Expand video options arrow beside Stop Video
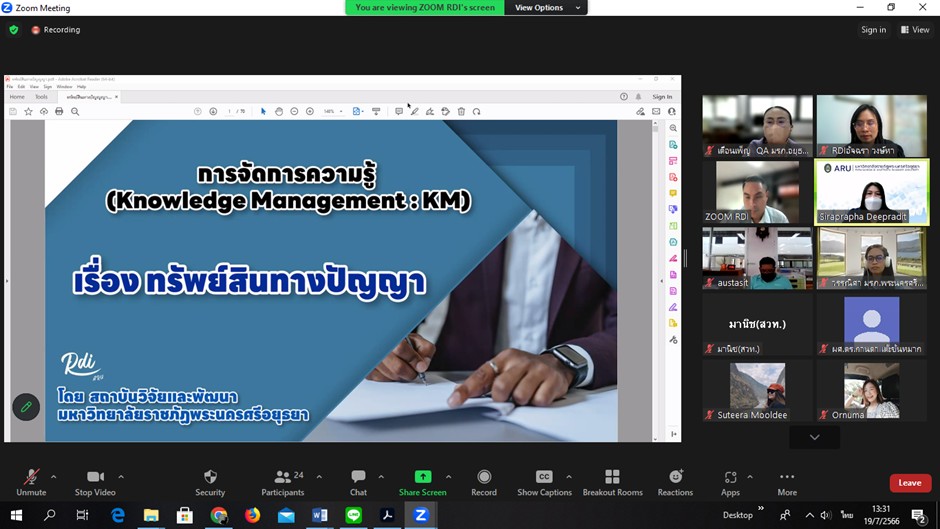The image size is (940, 529). [x=121, y=477]
